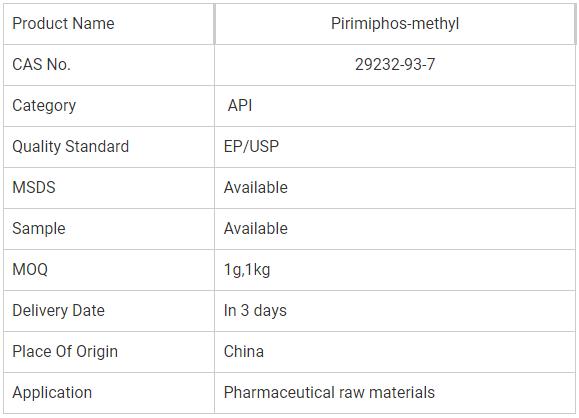This screenshot has height=418, width=579.
Task: Click Available in the Sample row
Action: pyautogui.click(x=256, y=229)
